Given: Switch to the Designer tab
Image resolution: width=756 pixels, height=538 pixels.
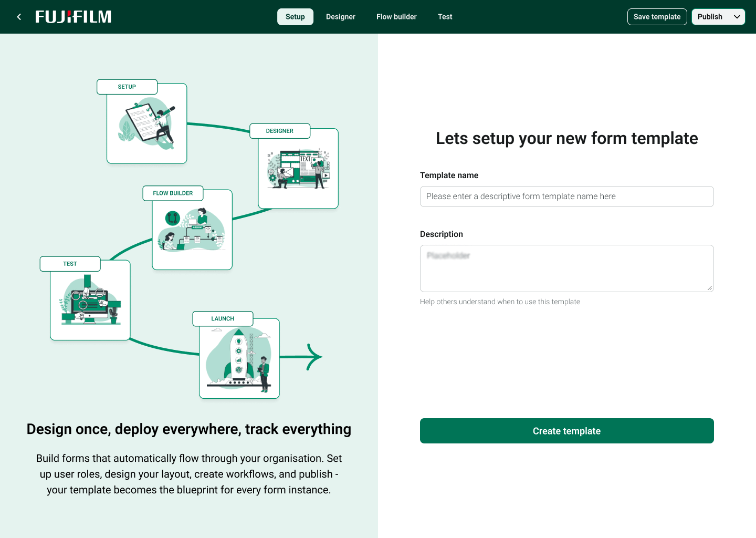Looking at the screenshot, I should pos(340,16).
